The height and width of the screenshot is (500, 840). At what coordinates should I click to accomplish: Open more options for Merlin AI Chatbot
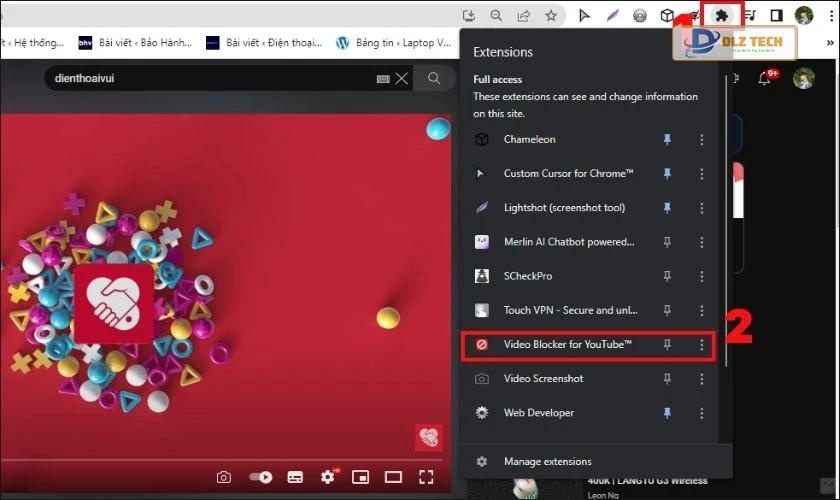click(701, 242)
